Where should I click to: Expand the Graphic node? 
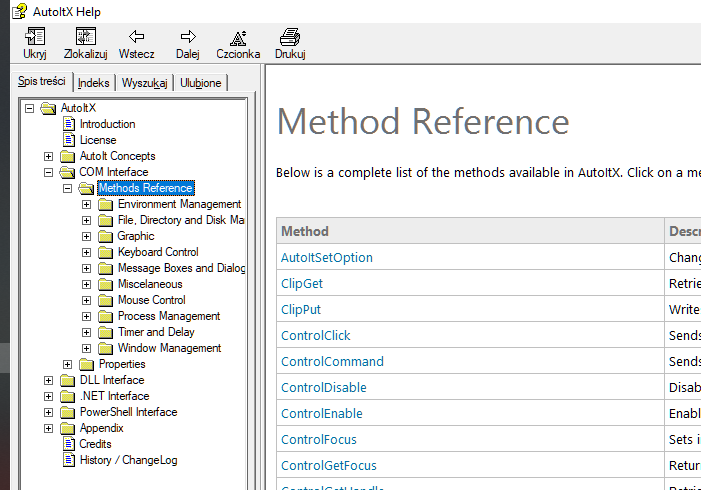coord(86,237)
